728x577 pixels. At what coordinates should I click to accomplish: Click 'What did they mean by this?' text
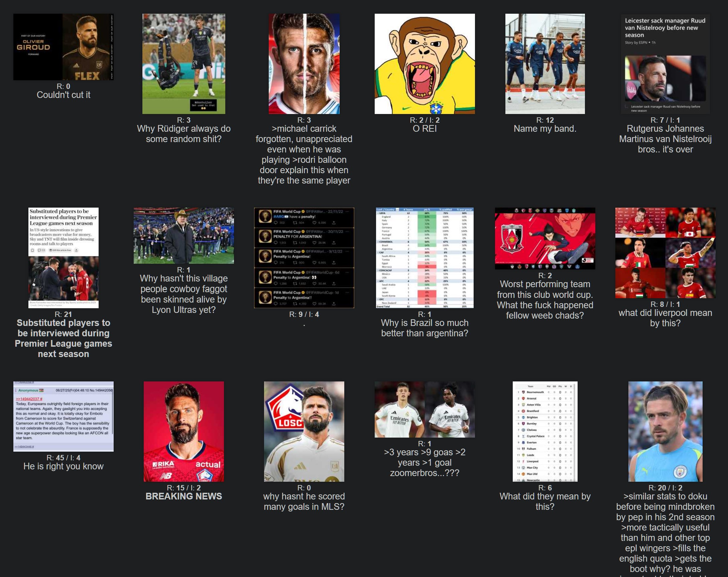click(545, 501)
